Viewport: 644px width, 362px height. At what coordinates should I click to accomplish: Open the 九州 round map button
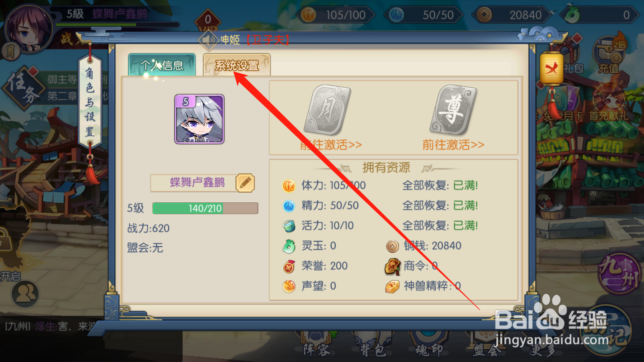pyautogui.click(x=619, y=273)
